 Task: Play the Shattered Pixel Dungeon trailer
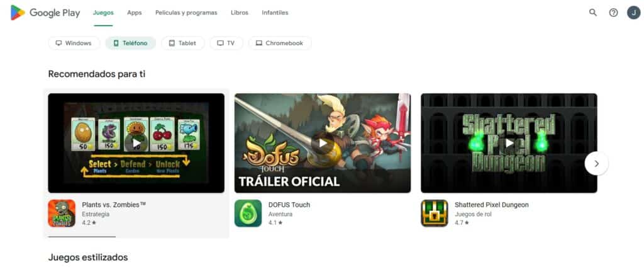(x=509, y=143)
